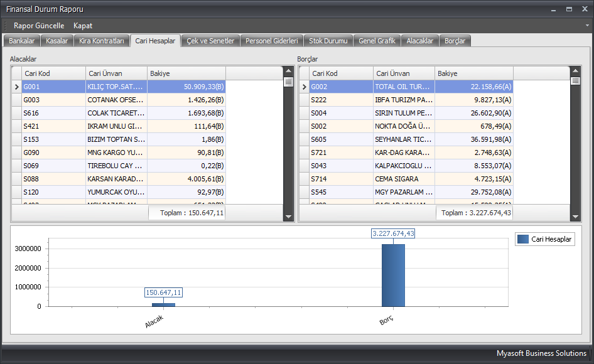The image size is (594, 364).
Task: Select the Cari Hesaplar tab
Action: [x=155, y=41]
